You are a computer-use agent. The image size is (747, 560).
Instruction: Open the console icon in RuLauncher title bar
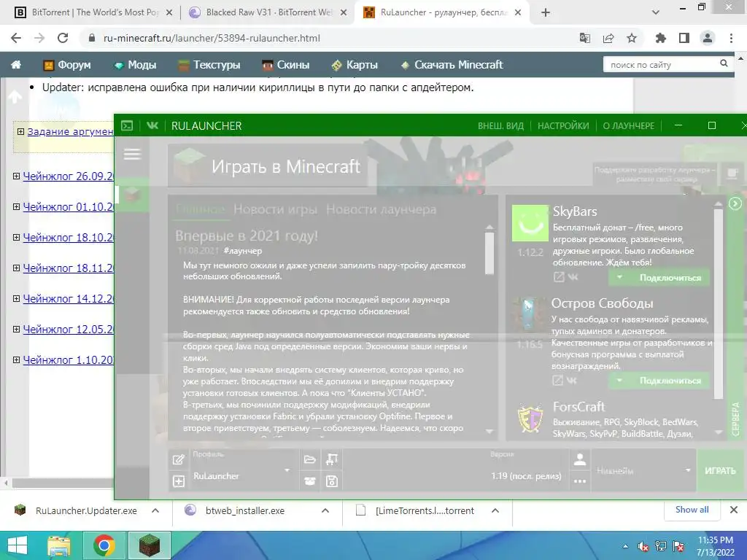(127, 125)
